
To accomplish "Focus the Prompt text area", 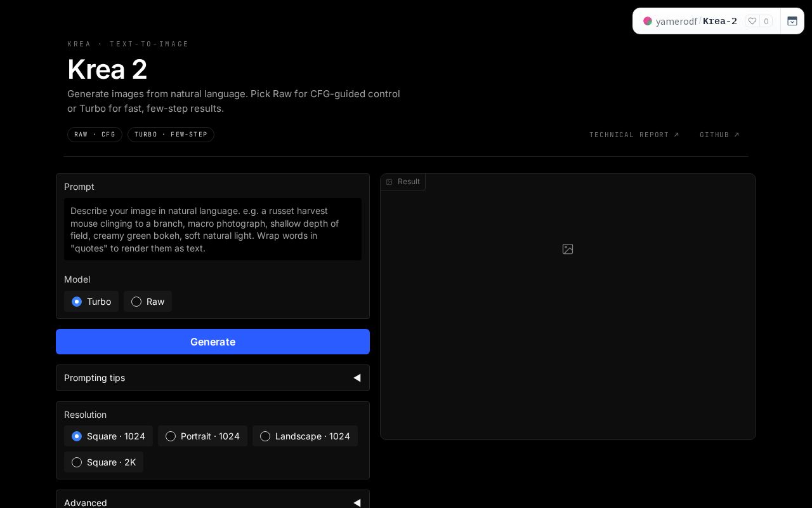I will [213, 229].
